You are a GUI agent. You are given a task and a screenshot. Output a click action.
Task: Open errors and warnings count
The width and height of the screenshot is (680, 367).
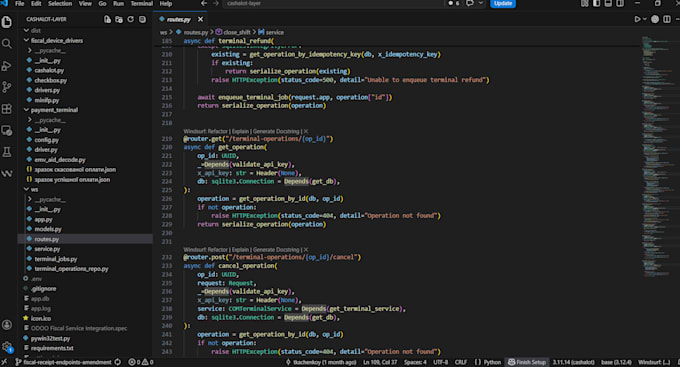coord(141,362)
